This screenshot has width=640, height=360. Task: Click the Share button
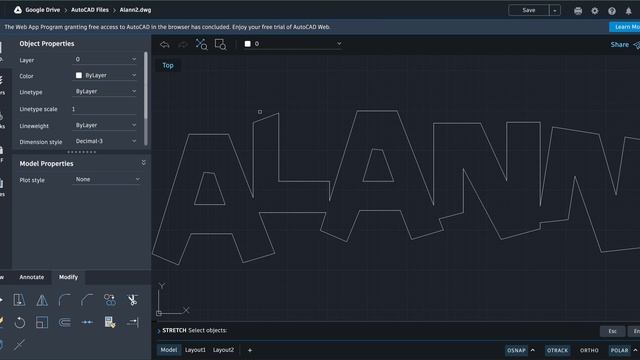[x=619, y=45]
